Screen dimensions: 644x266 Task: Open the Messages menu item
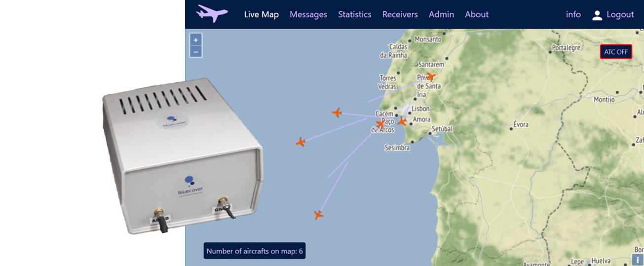click(308, 14)
